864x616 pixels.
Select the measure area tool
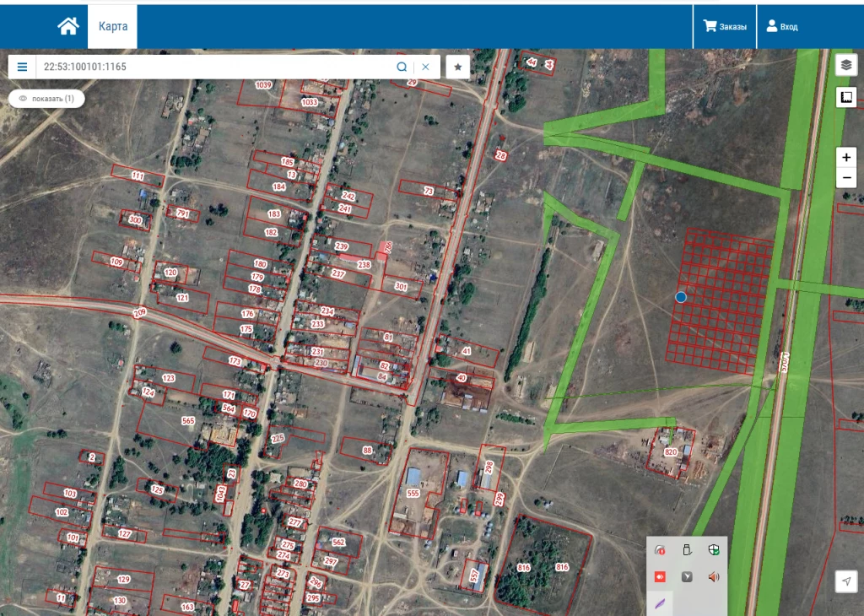click(x=846, y=97)
